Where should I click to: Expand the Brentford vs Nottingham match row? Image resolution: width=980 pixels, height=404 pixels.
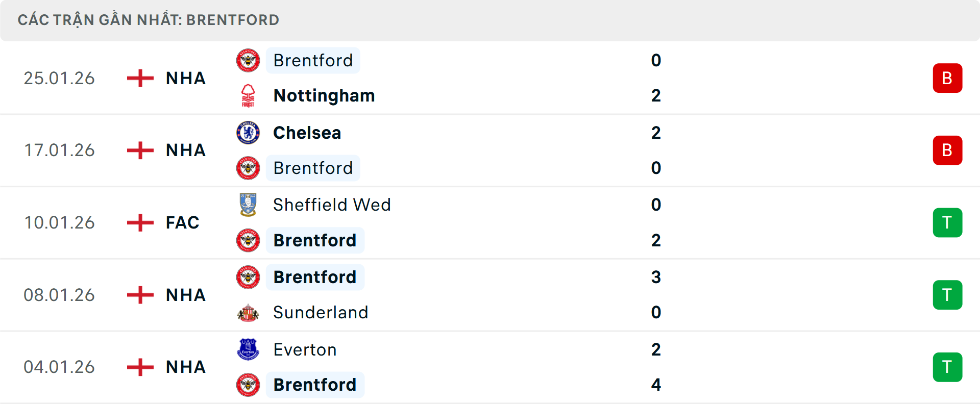[x=490, y=78]
